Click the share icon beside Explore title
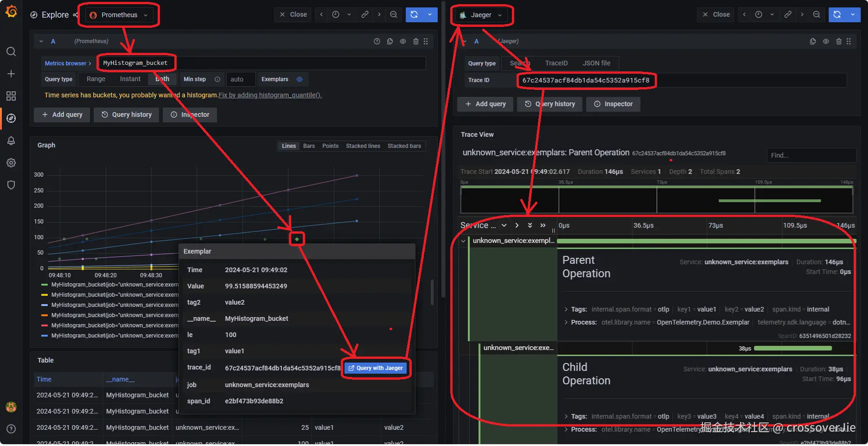The width and height of the screenshot is (868, 446). (x=75, y=15)
